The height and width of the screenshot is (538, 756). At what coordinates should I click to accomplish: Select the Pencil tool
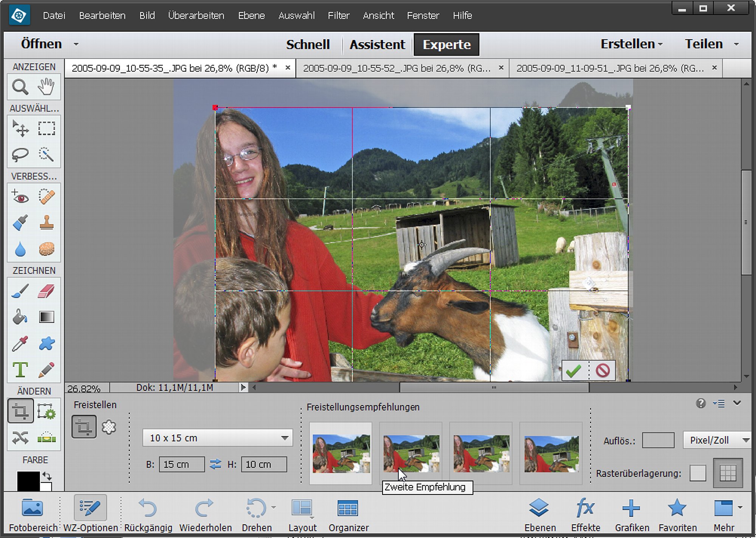tap(46, 370)
